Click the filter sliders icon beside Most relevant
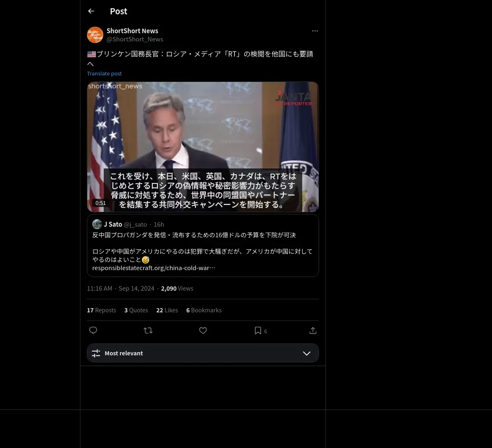Screen dimensions: 492x448 [96, 353]
